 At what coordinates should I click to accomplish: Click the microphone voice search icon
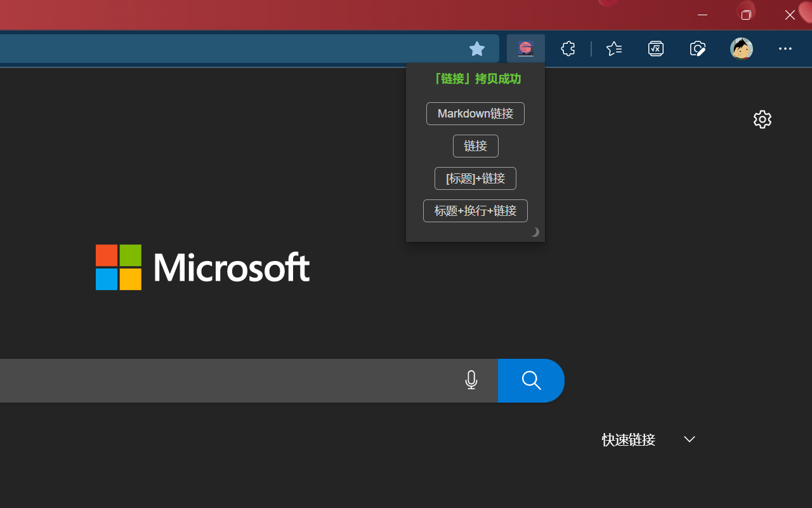pyautogui.click(x=471, y=380)
